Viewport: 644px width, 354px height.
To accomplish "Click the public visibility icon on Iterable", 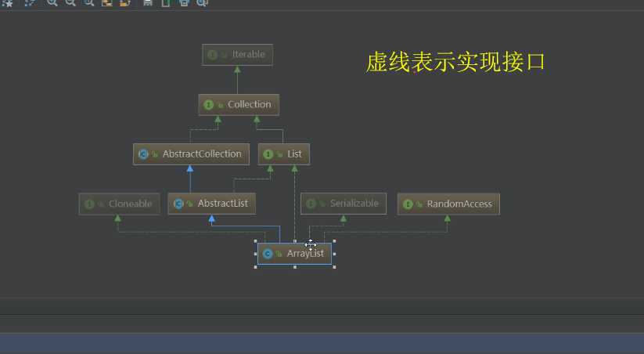I will pos(225,55).
